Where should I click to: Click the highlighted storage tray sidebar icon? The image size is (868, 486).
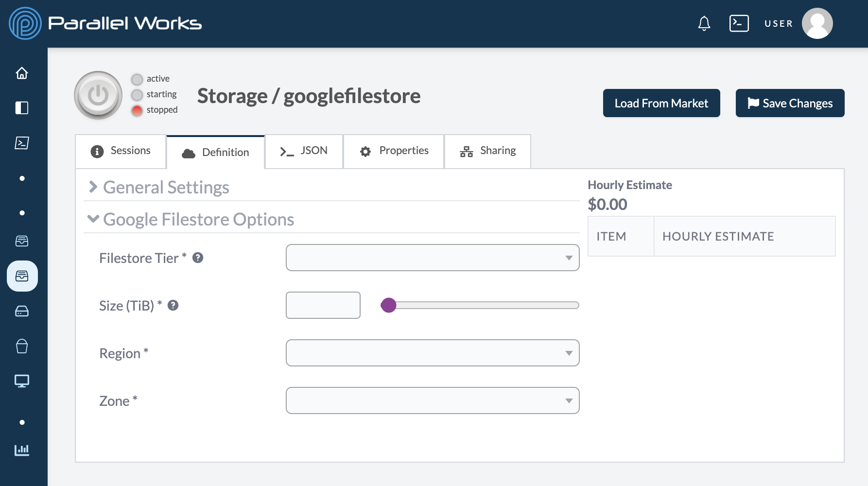coord(22,276)
